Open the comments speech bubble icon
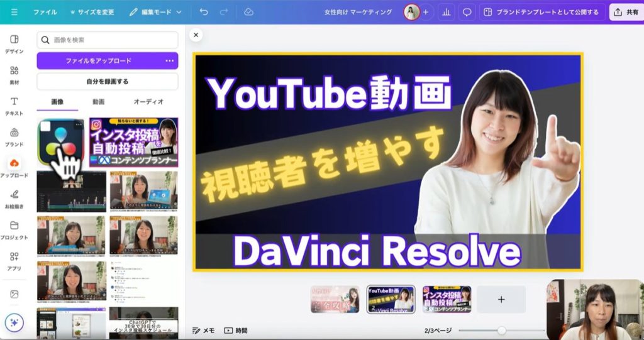The image size is (644, 340). (467, 12)
